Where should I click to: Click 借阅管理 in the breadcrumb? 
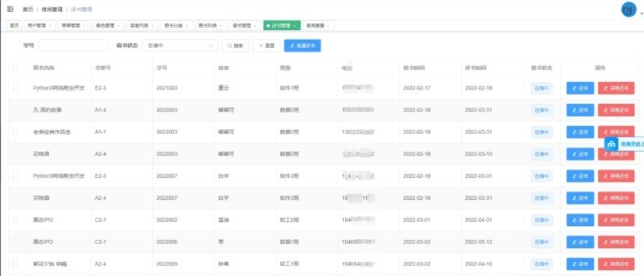(51, 10)
